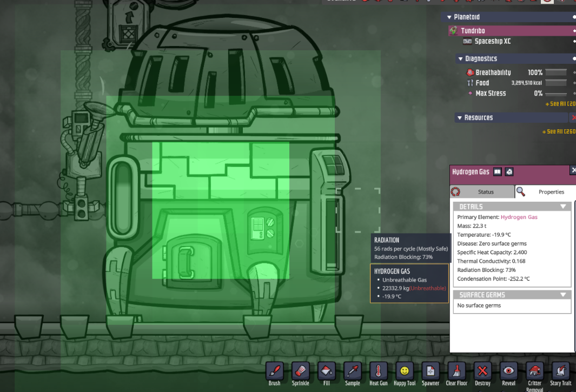Click the Tundribo planetoid icon
The height and width of the screenshot is (392, 576).
pyautogui.click(x=454, y=30)
